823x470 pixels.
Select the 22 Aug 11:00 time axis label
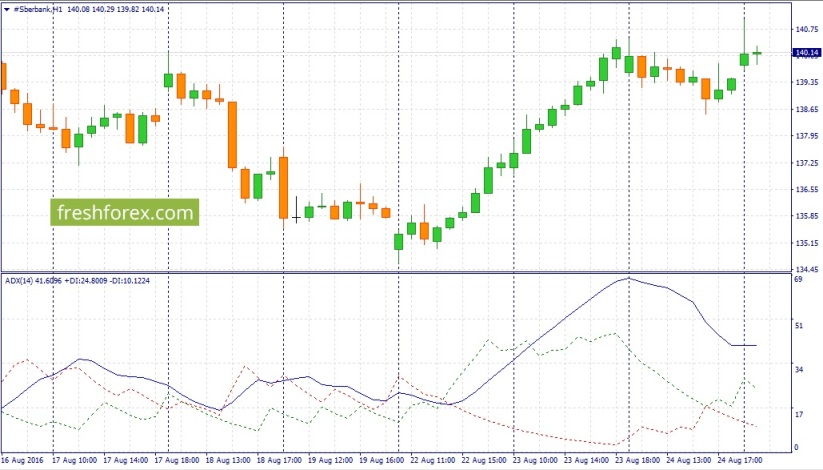click(432, 461)
